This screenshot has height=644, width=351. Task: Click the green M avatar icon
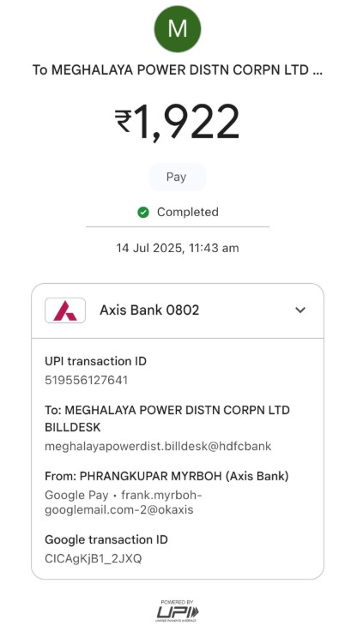(x=177, y=29)
